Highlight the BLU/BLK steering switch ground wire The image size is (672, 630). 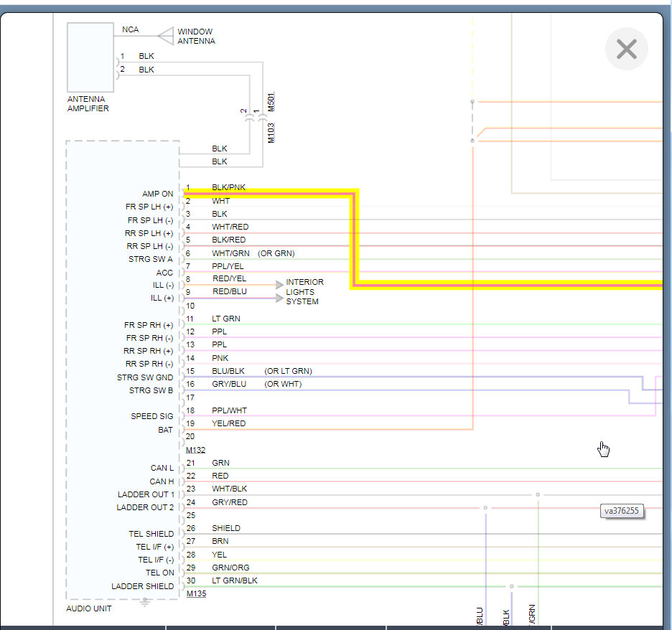click(x=431, y=377)
